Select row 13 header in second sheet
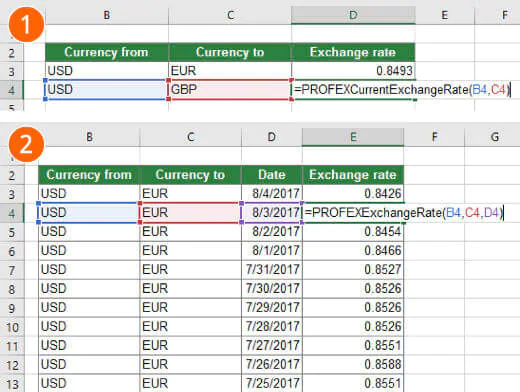This screenshot has width=520, height=392. [12, 383]
